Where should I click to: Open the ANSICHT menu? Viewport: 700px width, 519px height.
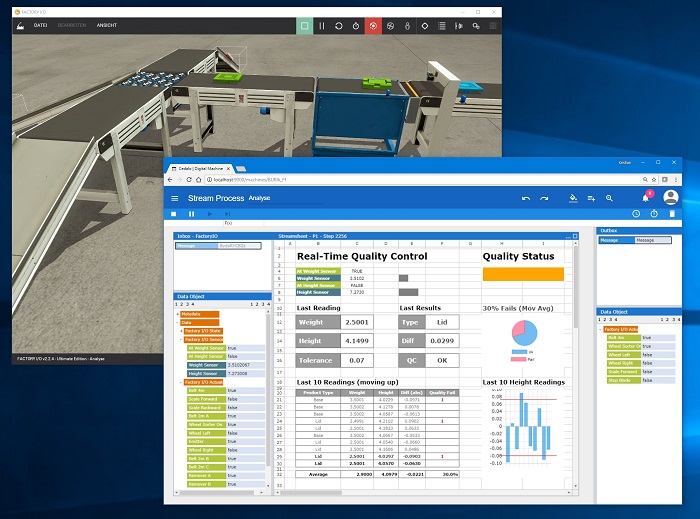click(108, 24)
